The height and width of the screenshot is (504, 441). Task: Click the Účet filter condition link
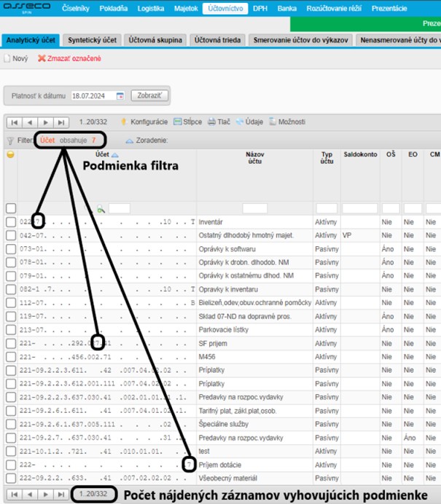tap(47, 140)
